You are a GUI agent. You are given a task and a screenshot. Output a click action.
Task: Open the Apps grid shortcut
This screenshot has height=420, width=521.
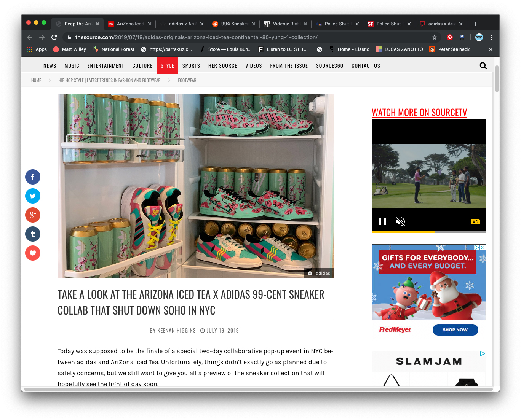[37, 49]
